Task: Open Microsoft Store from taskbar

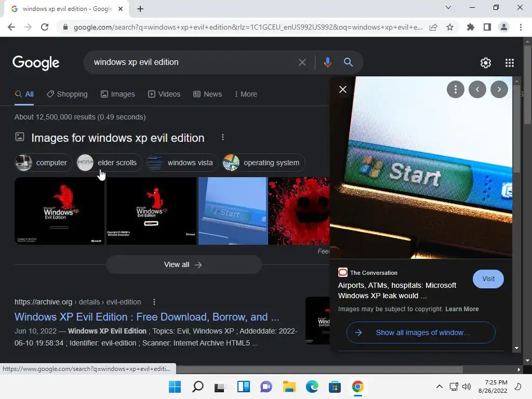Action: 335,387
